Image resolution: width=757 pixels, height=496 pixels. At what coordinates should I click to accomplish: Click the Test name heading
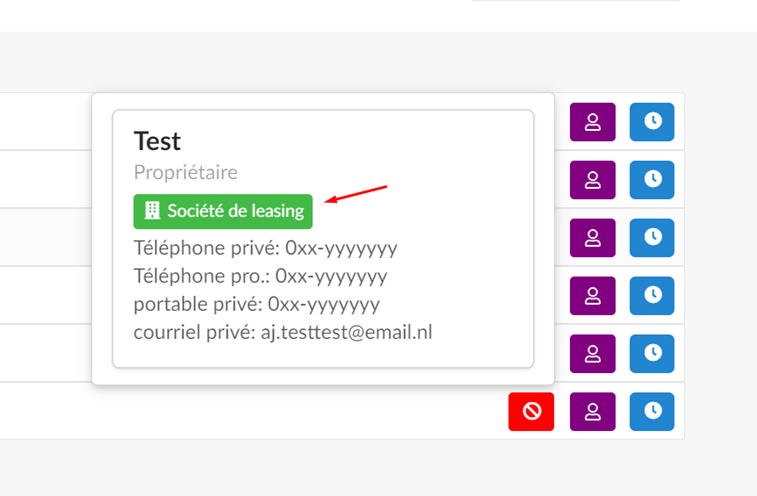tap(157, 142)
